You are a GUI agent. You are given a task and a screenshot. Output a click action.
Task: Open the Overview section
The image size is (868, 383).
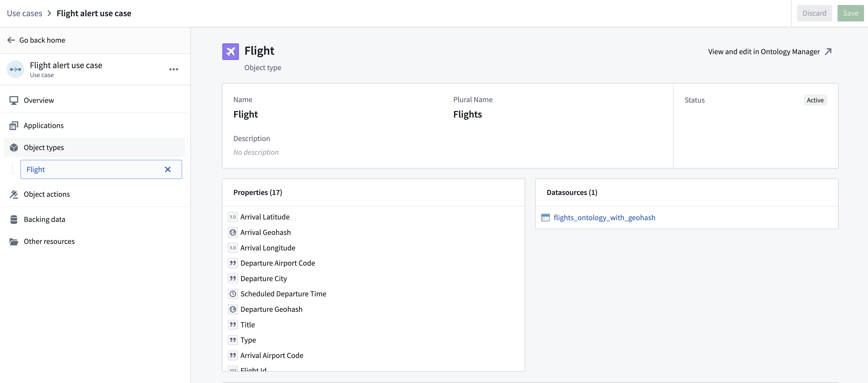point(94,100)
